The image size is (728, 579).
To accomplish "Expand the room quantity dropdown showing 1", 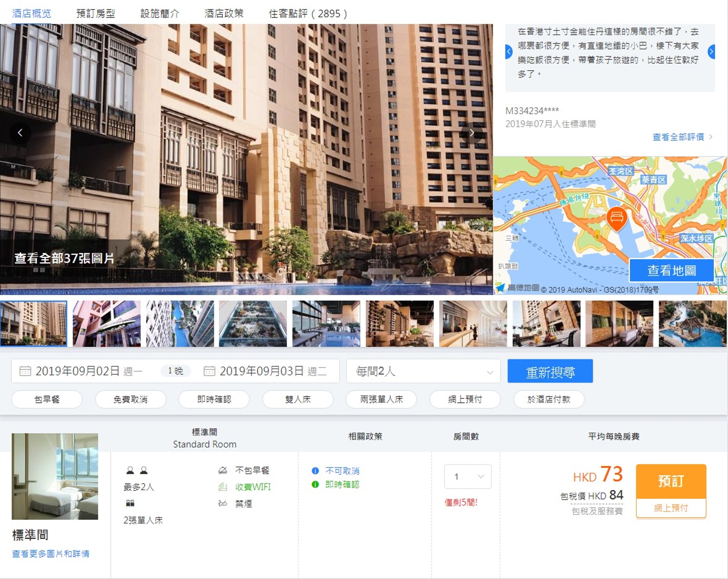I will [468, 476].
